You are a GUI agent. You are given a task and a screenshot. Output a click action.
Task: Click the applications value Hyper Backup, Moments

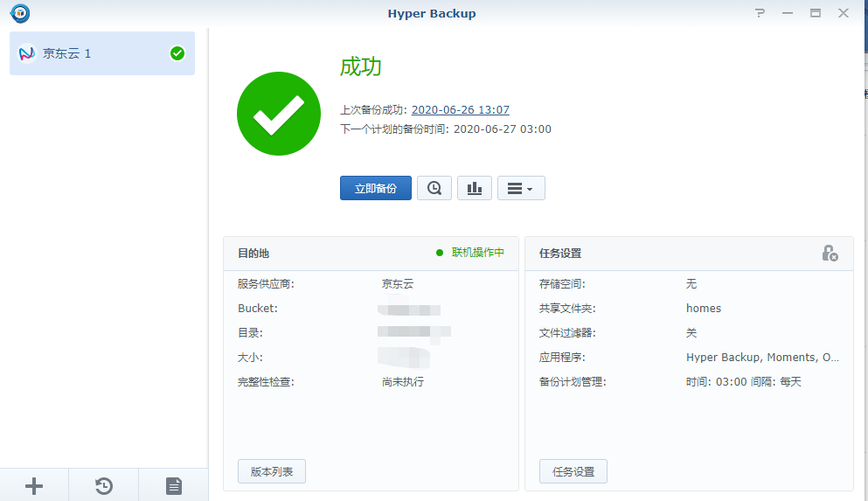(762, 358)
